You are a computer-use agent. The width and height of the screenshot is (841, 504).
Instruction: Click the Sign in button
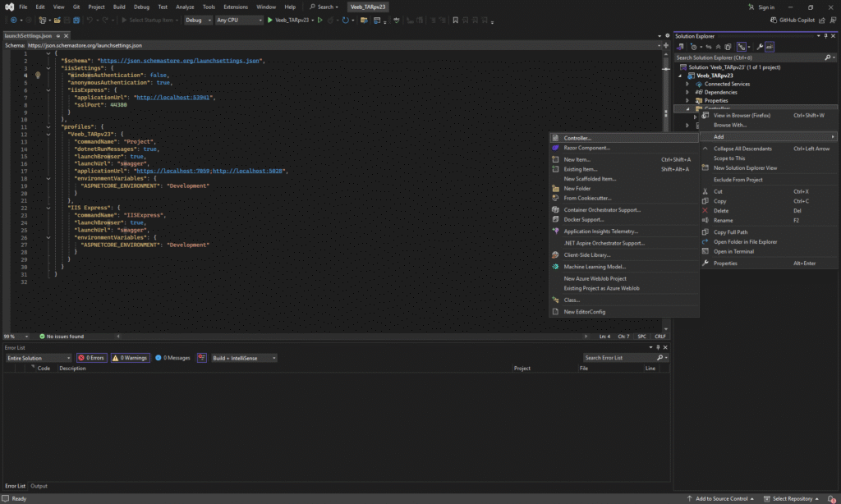[765, 7]
